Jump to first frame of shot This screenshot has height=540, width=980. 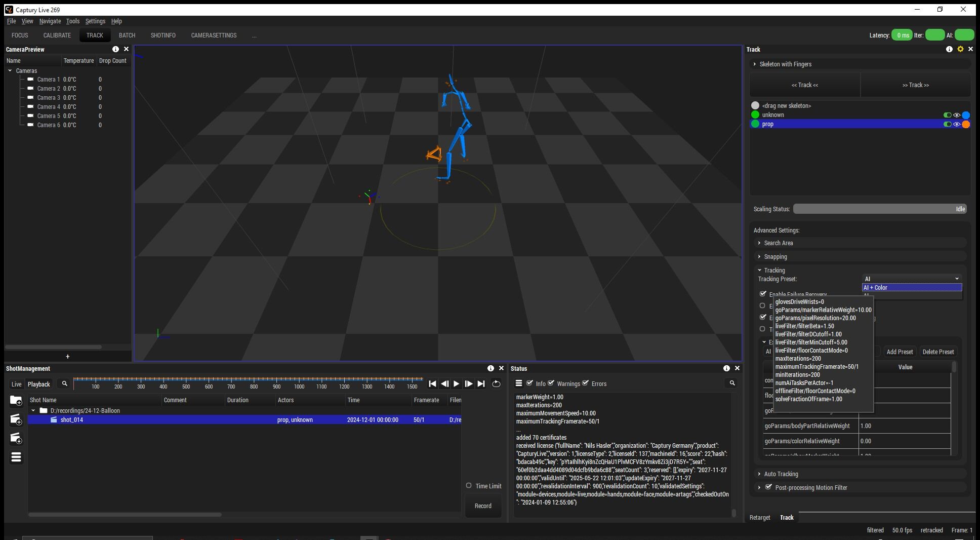click(432, 384)
